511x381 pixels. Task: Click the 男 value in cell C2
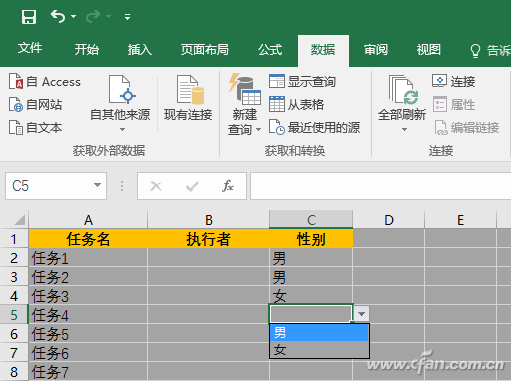[x=279, y=258]
